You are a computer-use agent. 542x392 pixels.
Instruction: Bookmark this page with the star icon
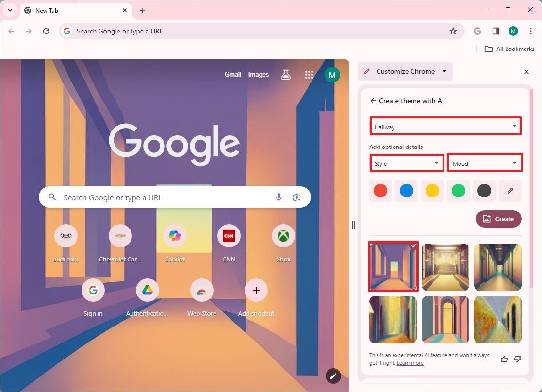coord(453,31)
